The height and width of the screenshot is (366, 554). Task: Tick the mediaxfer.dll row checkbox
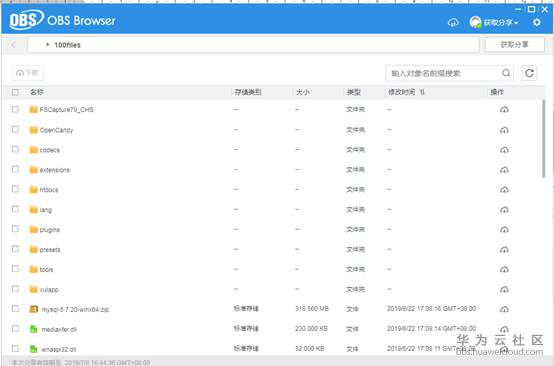point(15,329)
